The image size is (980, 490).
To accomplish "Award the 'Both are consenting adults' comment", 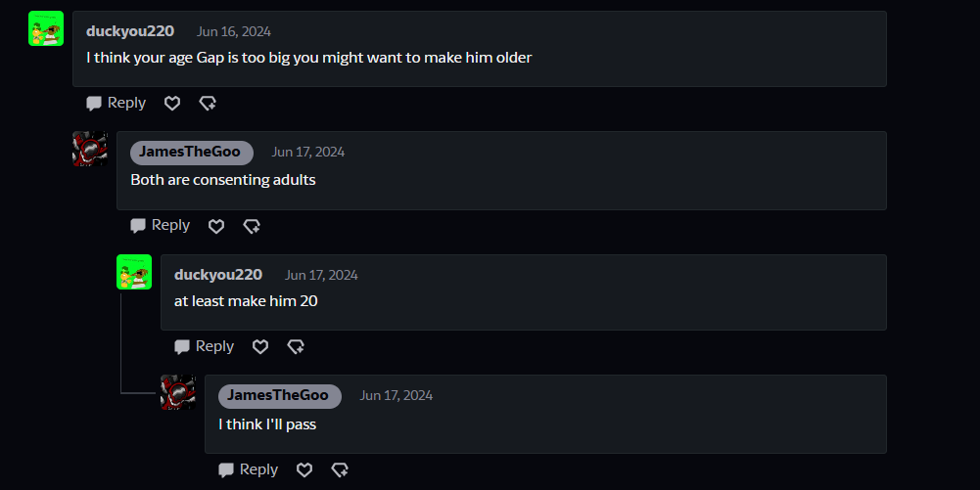I will point(252,226).
